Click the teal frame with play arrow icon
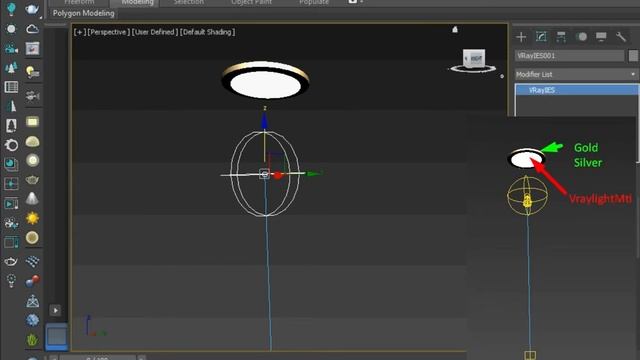This screenshot has width=640, height=360. (11, 203)
